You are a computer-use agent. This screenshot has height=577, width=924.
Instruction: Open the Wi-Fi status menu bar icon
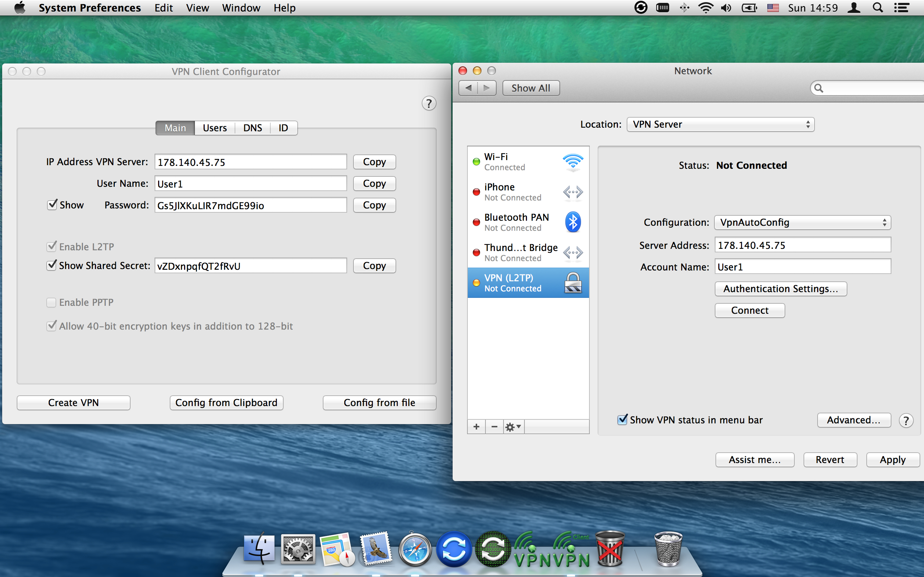pos(705,8)
